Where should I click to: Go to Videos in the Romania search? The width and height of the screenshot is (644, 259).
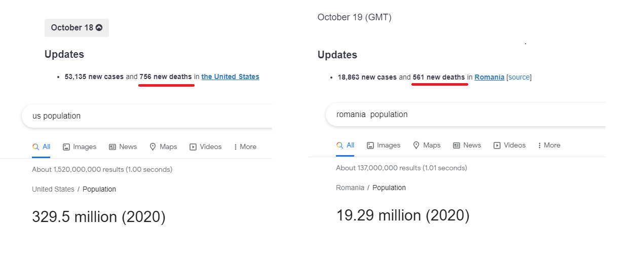pyautogui.click(x=510, y=145)
